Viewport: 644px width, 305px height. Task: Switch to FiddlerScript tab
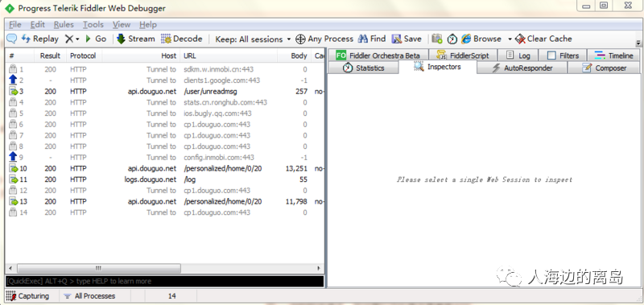click(463, 56)
